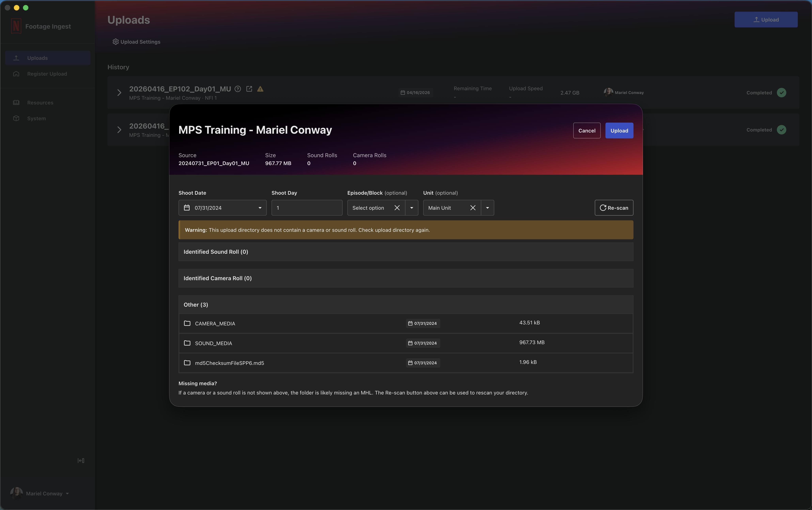The width and height of the screenshot is (812, 510).
Task: Click the CAMERA_MEDIA 07/31/2024 date badge
Action: [423, 323]
